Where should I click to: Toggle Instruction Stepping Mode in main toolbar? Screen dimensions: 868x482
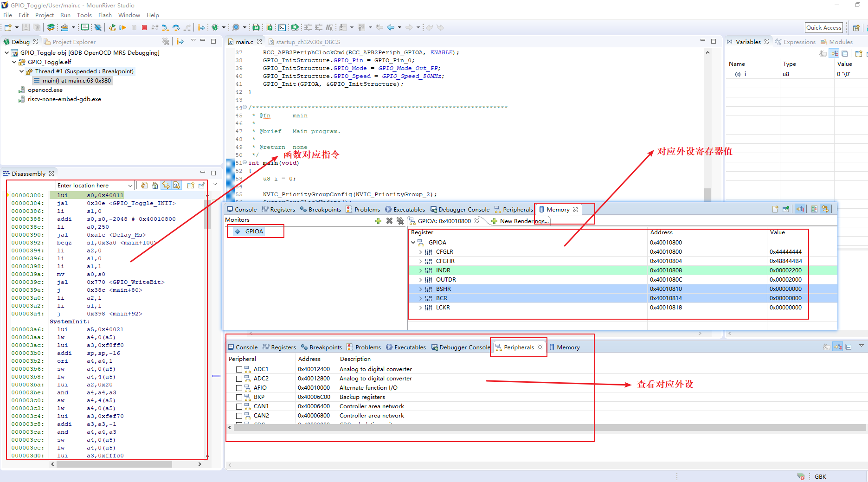pos(201,27)
